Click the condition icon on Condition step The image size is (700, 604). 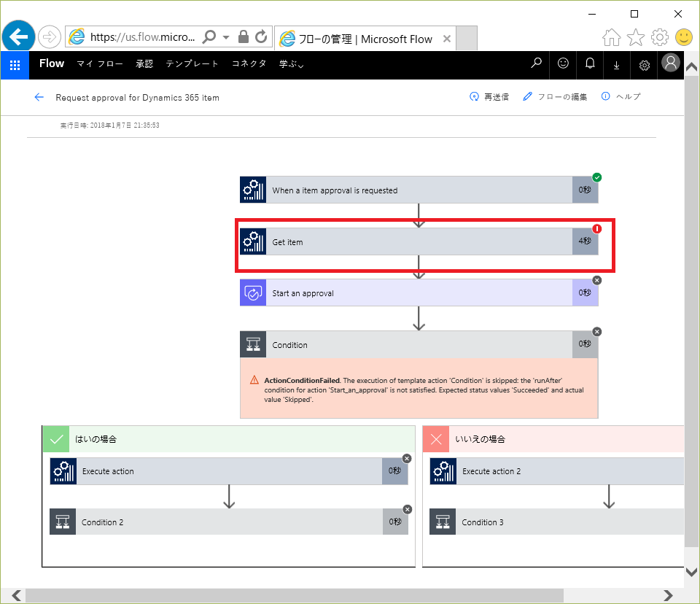(x=253, y=344)
